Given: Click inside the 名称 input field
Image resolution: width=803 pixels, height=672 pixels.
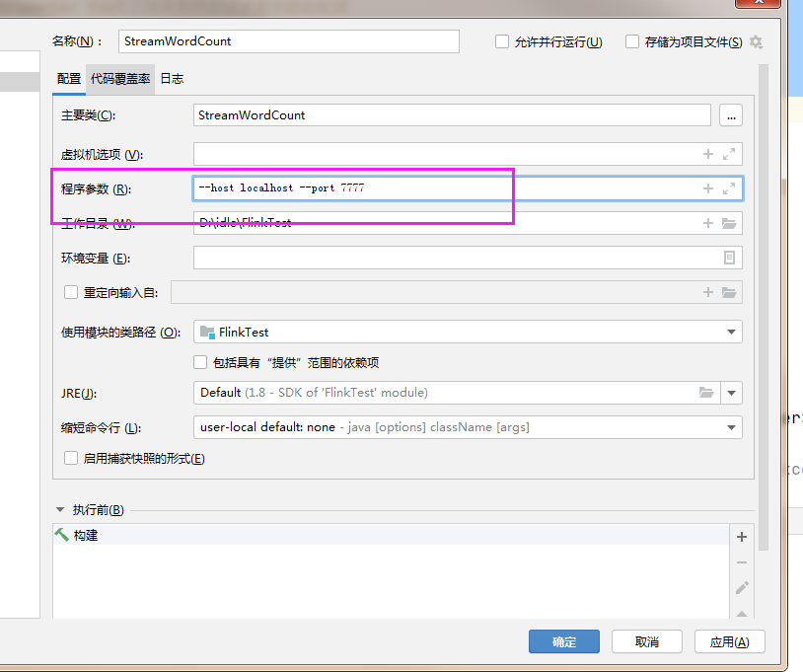Looking at the screenshot, I should [x=286, y=40].
